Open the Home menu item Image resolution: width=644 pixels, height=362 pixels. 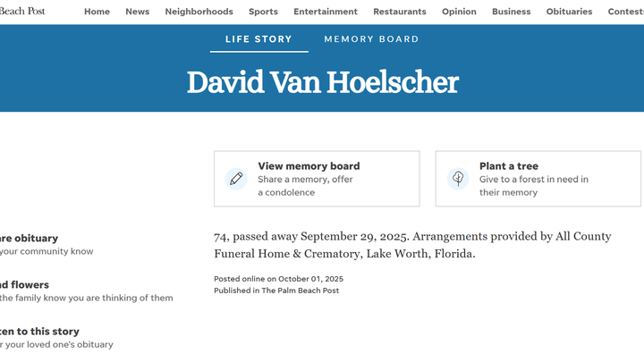[x=97, y=12]
